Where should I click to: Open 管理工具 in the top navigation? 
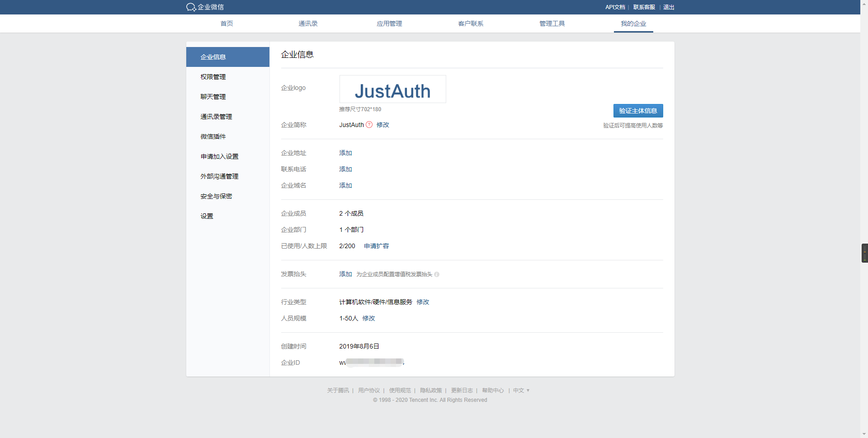[552, 24]
